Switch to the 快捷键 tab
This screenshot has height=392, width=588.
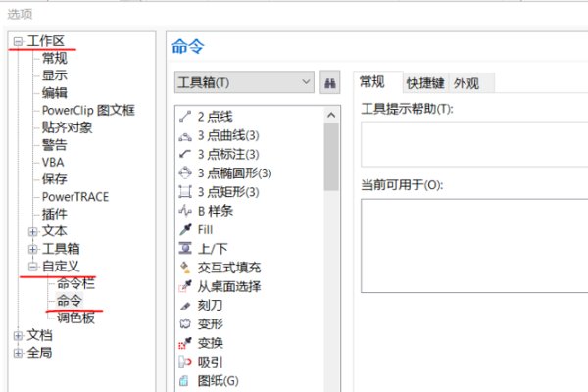point(425,83)
